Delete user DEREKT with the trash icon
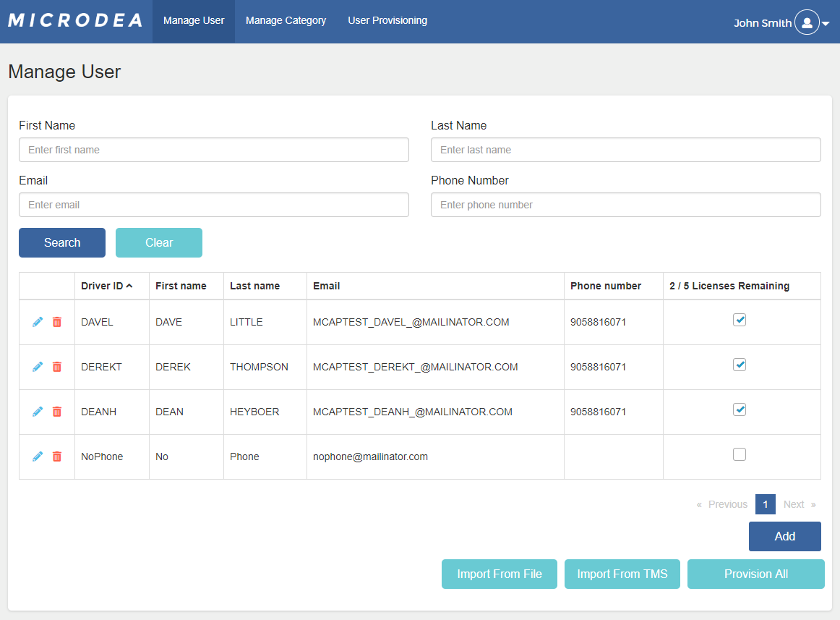Viewport: 840px width, 620px height. tap(57, 366)
